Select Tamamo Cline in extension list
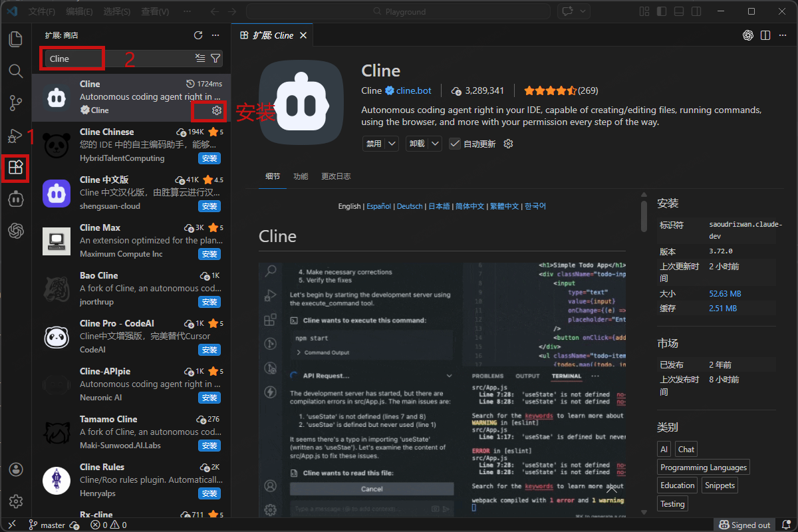The height and width of the screenshot is (532, 798). click(132, 432)
